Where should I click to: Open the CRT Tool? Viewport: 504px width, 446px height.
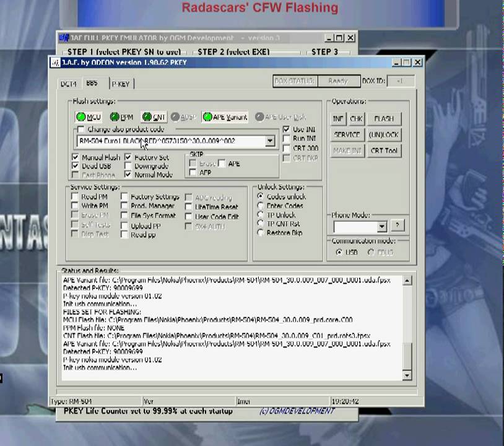click(384, 151)
